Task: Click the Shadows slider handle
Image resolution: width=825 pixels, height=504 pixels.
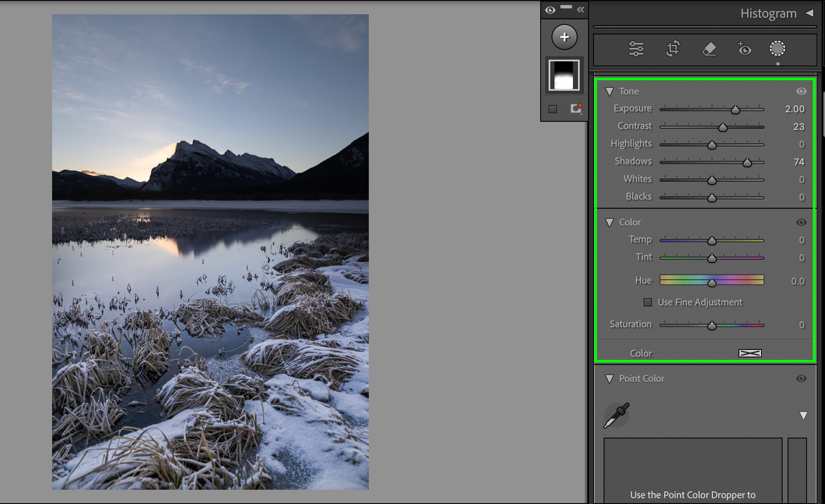Action: 747,163
